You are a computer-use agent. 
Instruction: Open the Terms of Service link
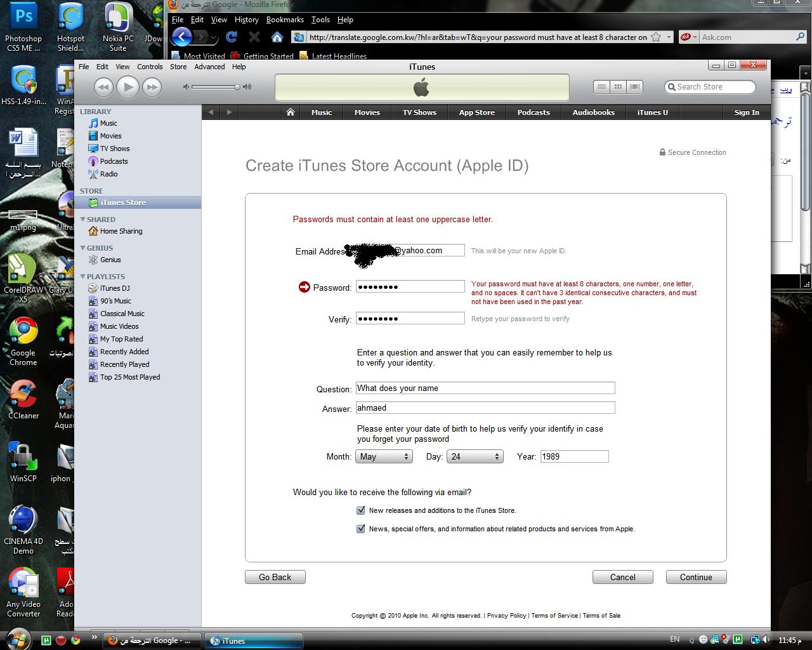554,616
